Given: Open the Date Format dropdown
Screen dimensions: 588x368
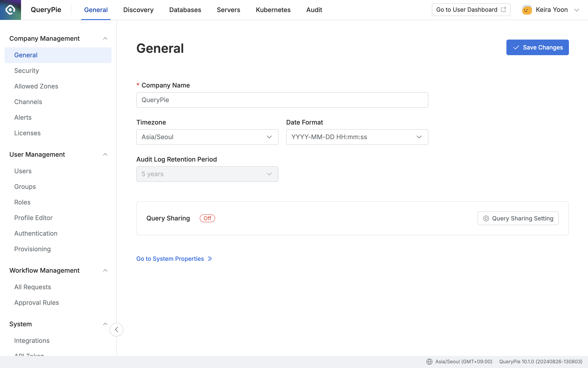Looking at the screenshot, I should coord(357,137).
